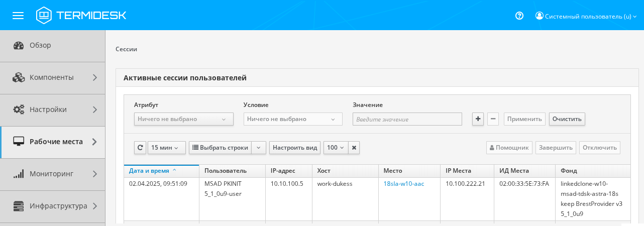This screenshot has width=644, height=226.
Task: Open the Условие dropdown
Action: click(293, 119)
